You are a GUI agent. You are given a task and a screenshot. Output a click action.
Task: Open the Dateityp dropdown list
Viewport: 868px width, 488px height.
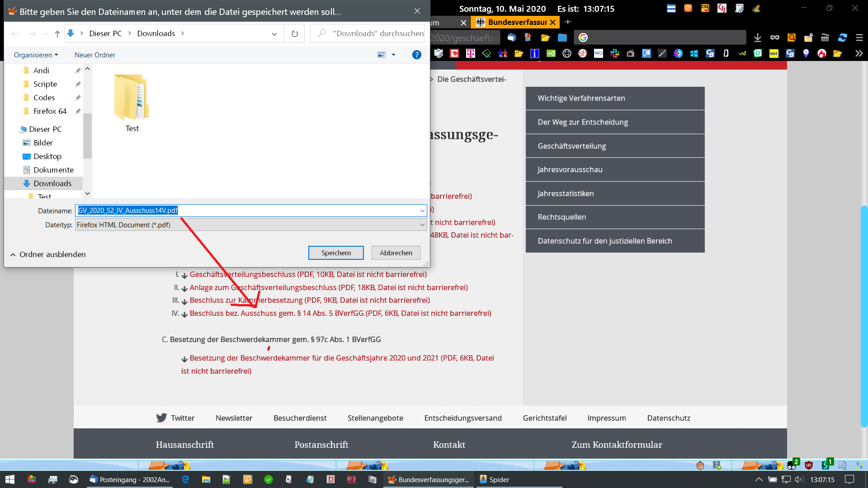click(422, 225)
